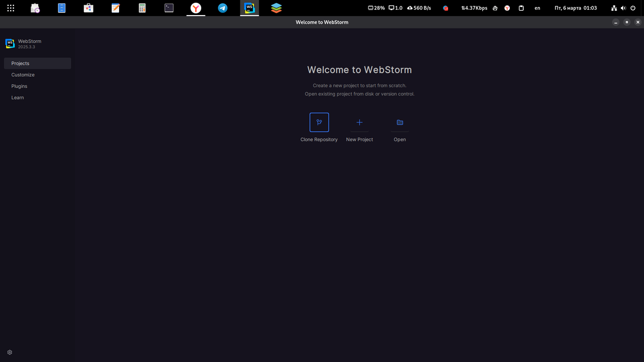Open the power menu icon
Viewport: 644px width, 362px height.
[x=633, y=8]
